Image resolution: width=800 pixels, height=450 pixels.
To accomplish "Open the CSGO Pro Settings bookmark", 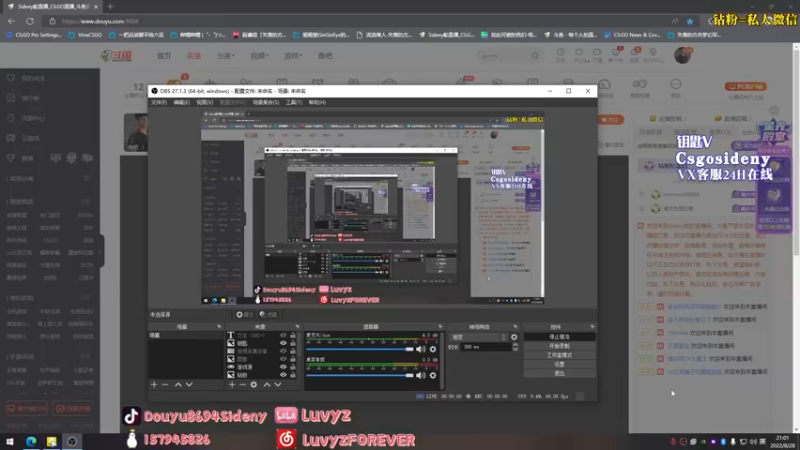I will tap(34, 35).
